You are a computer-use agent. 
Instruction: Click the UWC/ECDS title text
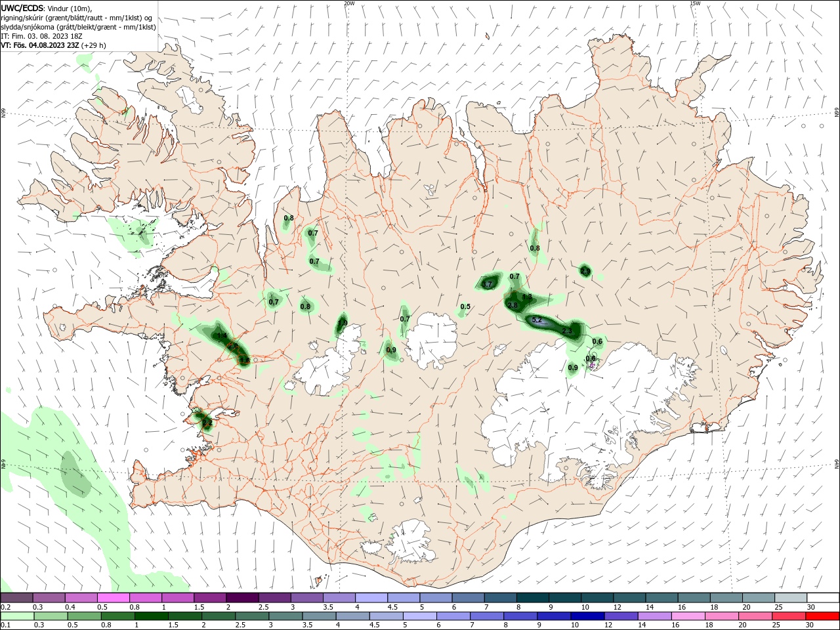[x=22, y=8]
